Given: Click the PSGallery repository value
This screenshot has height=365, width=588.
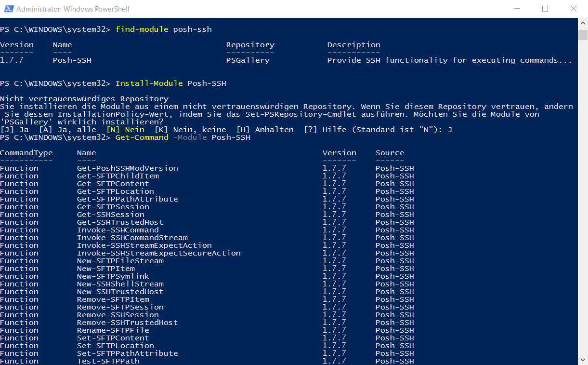Looking at the screenshot, I should 248,60.
